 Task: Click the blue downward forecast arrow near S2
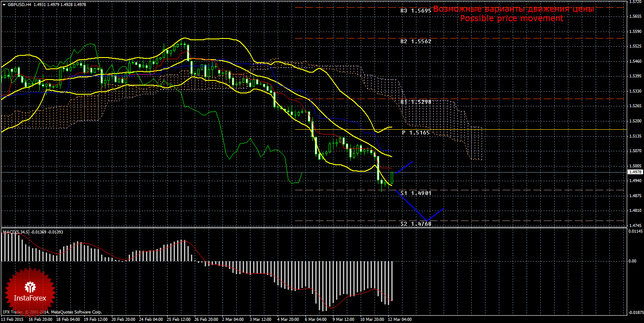[x=412, y=207]
